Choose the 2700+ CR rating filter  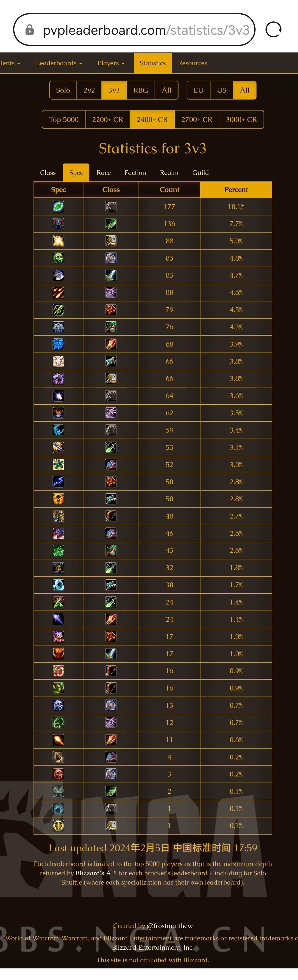click(x=197, y=119)
